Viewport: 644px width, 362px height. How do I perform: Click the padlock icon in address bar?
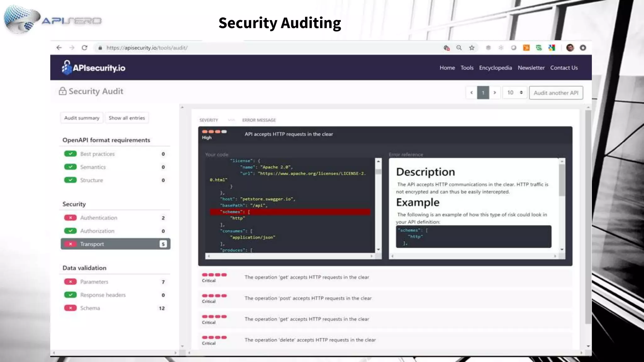coord(100,48)
